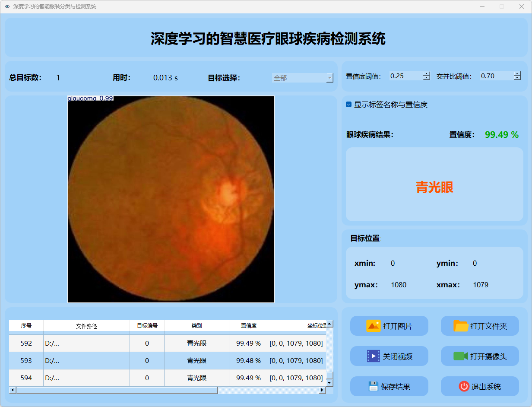Click the 打开图片 button
The width and height of the screenshot is (532, 407).
pyautogui.click(x=389, y=326)
